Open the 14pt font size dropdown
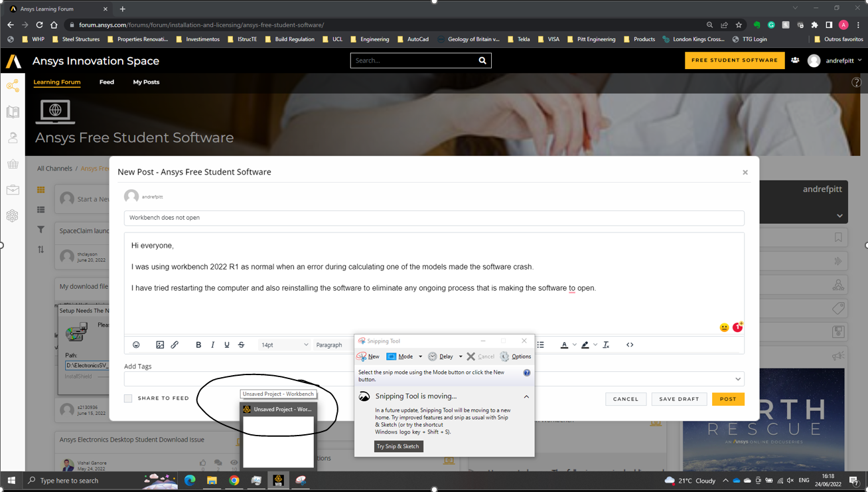The height and width of the screenshot is (492, 868). pyautogui.click(x=285, y=345)
